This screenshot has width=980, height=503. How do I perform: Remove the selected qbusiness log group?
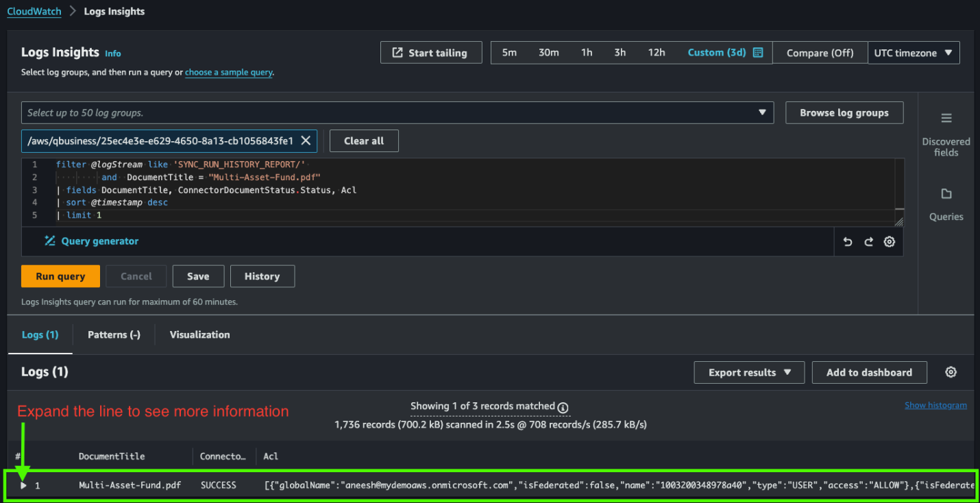coord(306,140)
